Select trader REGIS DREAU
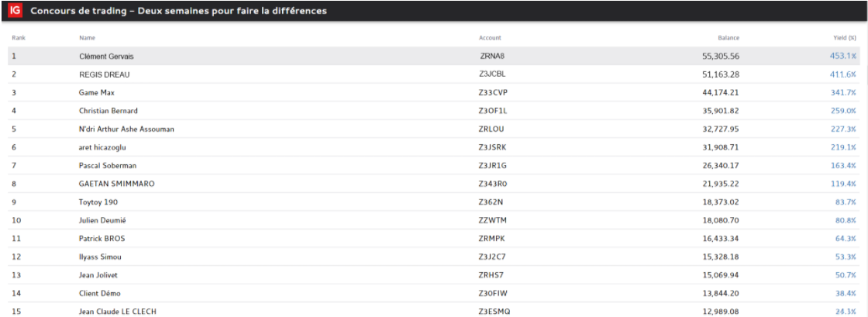The image size is (868, 317). pyautogui.click(x=105, y=74)
